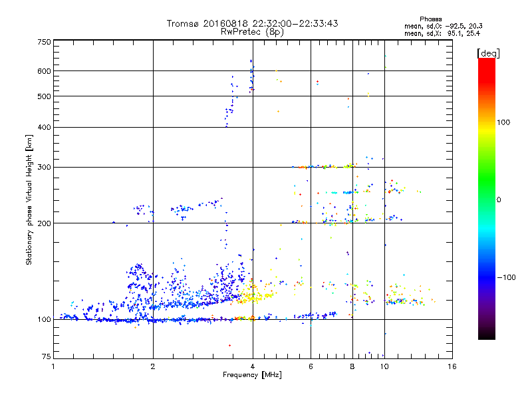Click y-axis tick label '400'
532x399 pixels.
[x=44, y=127]
